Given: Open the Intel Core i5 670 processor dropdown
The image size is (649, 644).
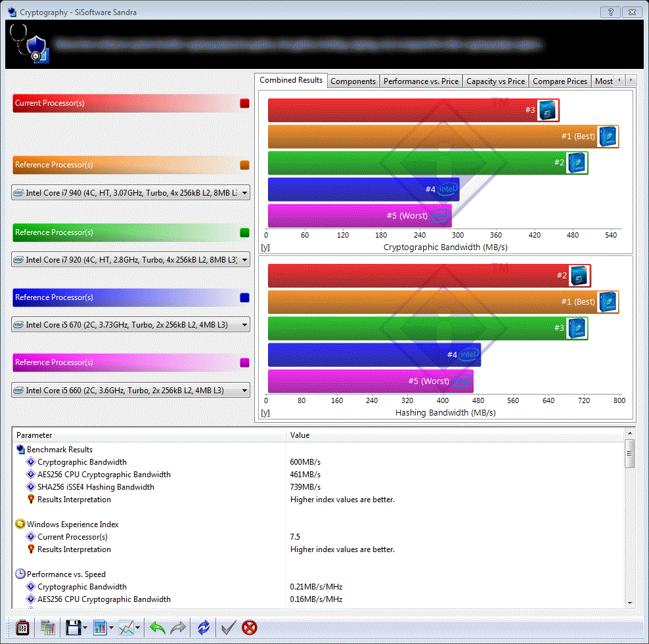Looking at the screenshot, I should pos(131,325).
